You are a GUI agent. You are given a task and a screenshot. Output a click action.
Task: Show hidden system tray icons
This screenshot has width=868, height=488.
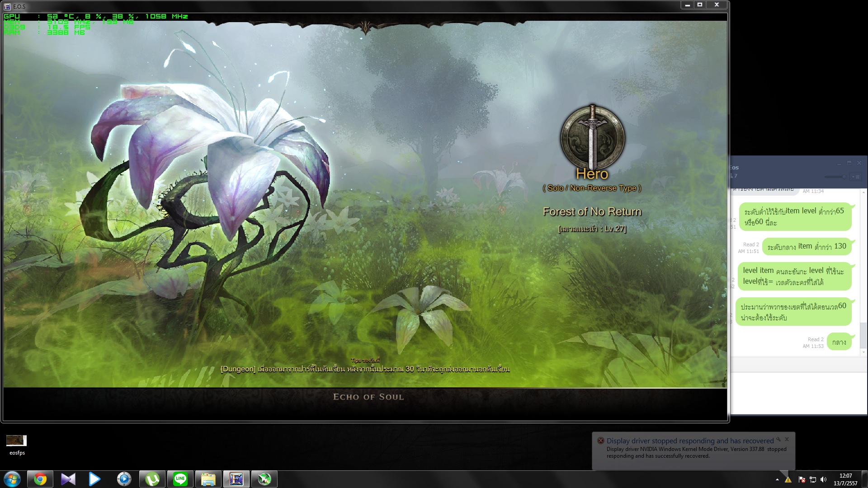click(x=777, y=479)
